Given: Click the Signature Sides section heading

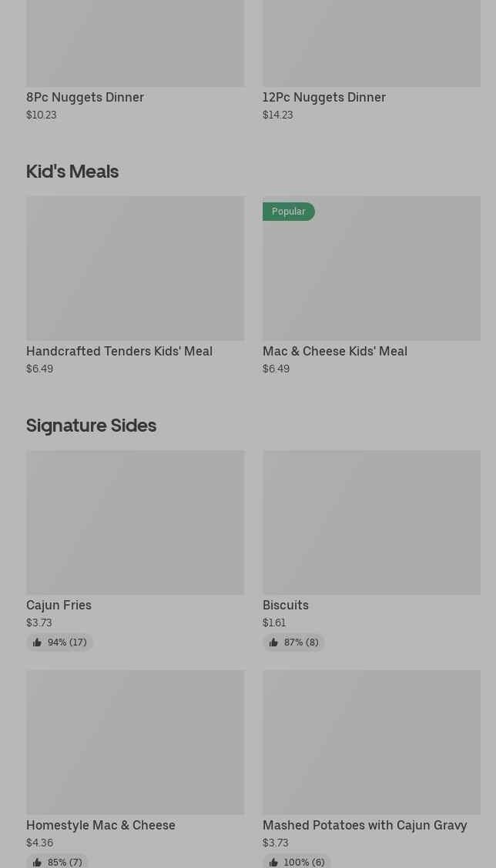Looking at the screenshot, I should (x=91, y=426).
